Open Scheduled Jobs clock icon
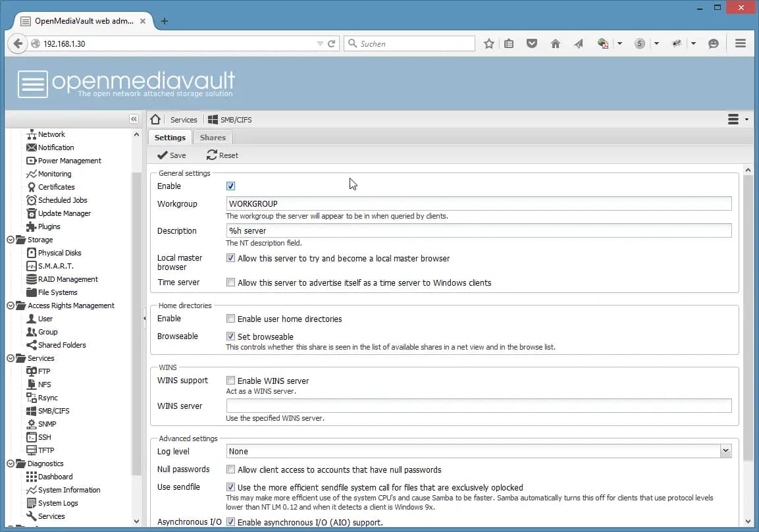 (32, 200)
